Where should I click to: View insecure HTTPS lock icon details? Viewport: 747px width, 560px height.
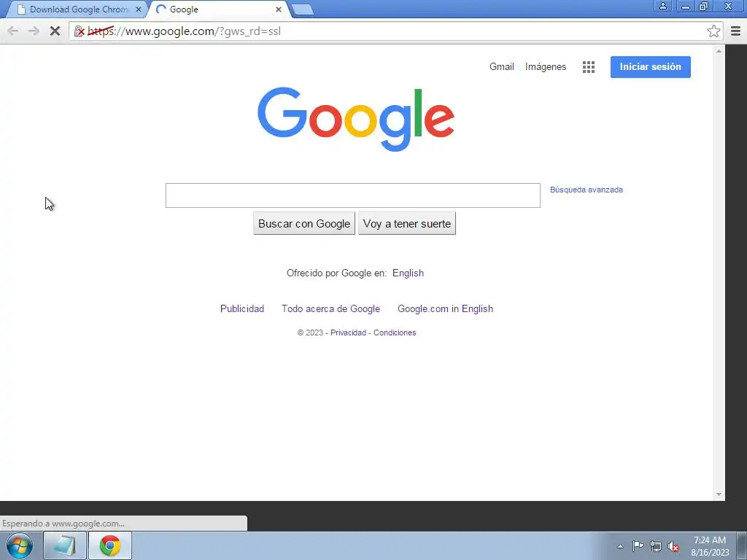pyautogui.click(x=80, y=31)
